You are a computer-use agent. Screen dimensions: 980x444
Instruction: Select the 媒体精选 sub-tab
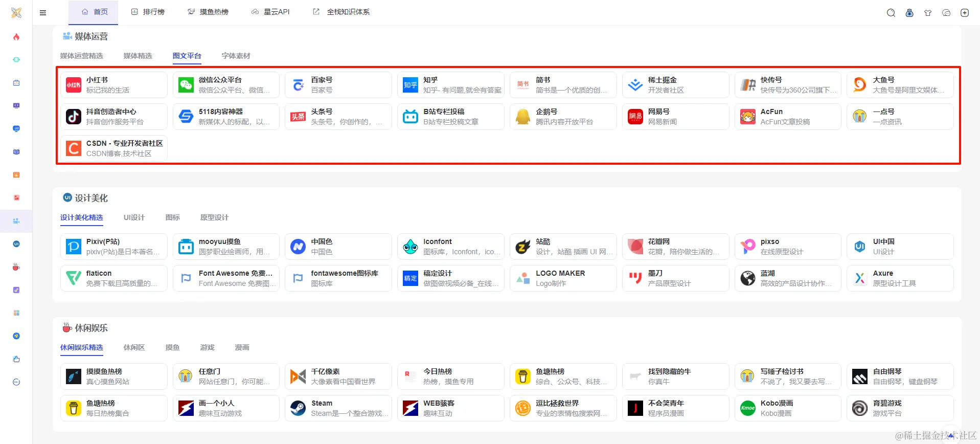(x=138, y=56)
